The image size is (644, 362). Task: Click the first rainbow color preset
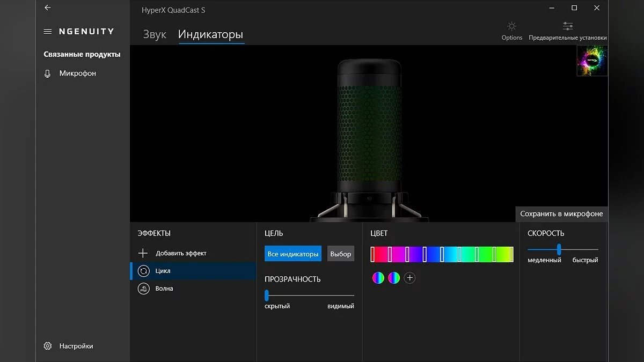pos(378,278)
